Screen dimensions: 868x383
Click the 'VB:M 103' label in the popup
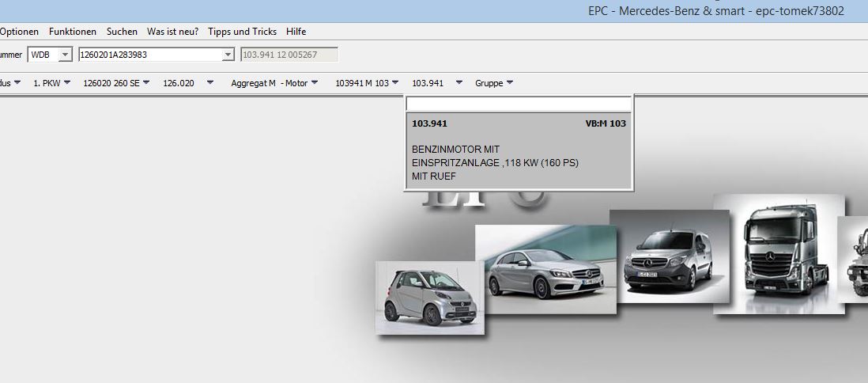(x=606, y=123)
